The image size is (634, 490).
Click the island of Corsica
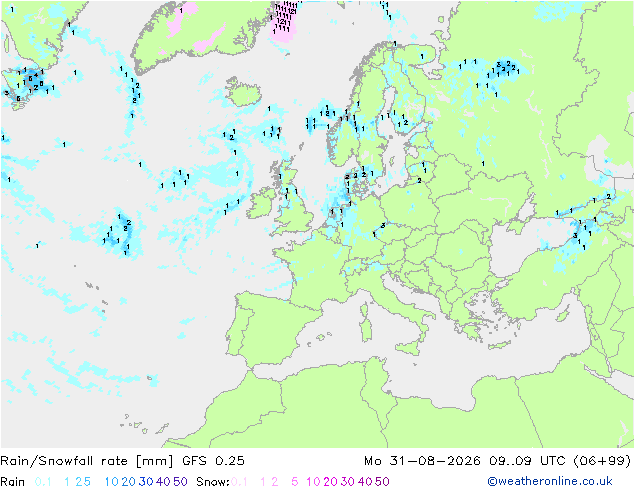point(364,310)
